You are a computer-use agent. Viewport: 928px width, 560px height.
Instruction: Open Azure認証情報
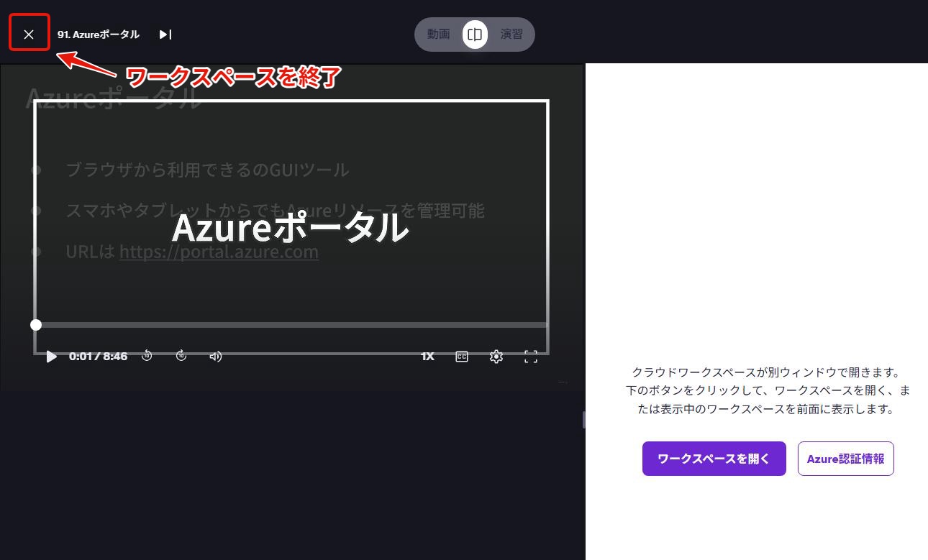(x=846, y=459)
